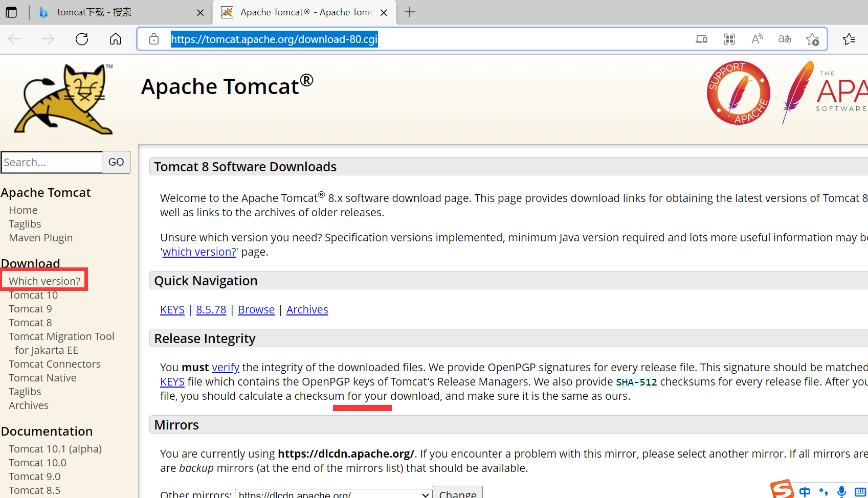Open a new browser tab
The width and height of the screenshot is (868, 498).
click(410, 12)
